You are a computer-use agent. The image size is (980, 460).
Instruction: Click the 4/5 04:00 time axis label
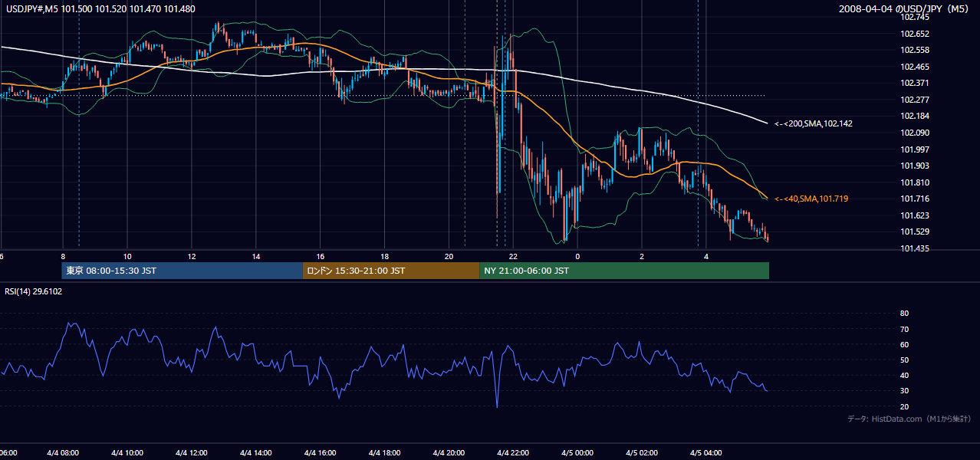706,453
